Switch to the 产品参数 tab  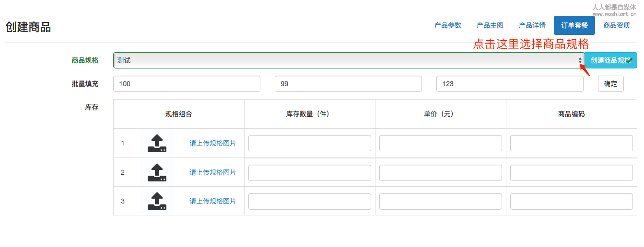(448, 25)
